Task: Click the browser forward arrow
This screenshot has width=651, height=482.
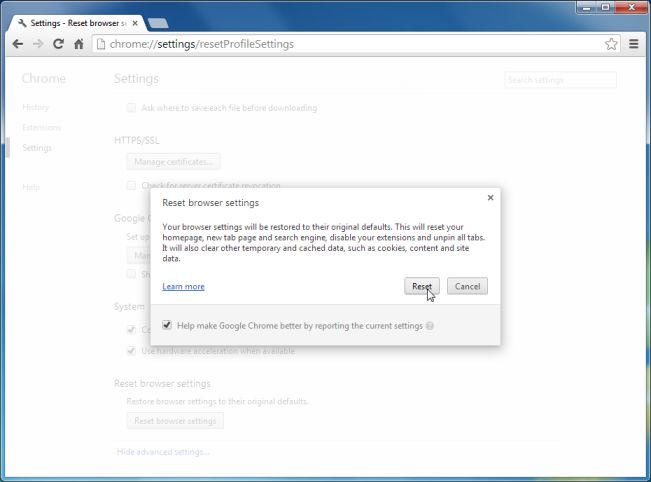Action: [x=38, y=44]
